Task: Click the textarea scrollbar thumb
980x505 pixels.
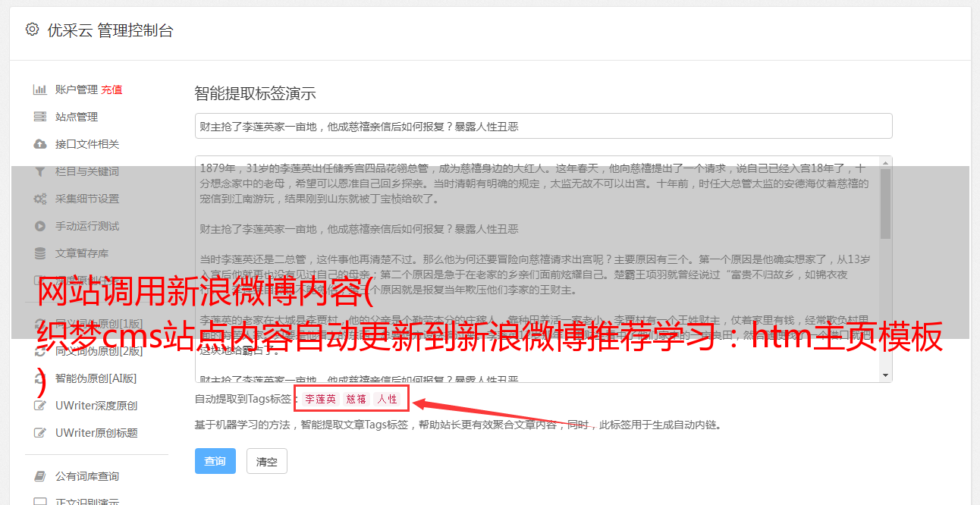Action: pyautogui.click(x=885, y=203)
